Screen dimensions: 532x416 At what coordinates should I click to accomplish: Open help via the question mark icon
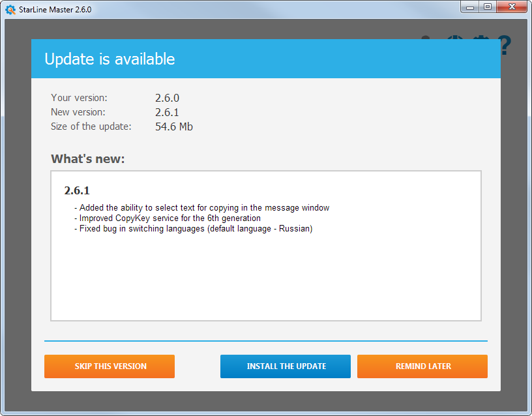point(505,45)
